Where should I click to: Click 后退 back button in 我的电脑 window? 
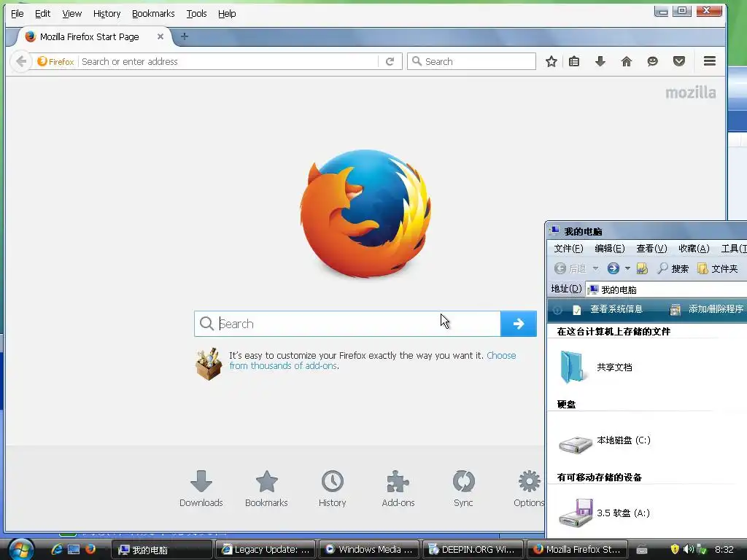pyautogui.click(x=570, y=268)
